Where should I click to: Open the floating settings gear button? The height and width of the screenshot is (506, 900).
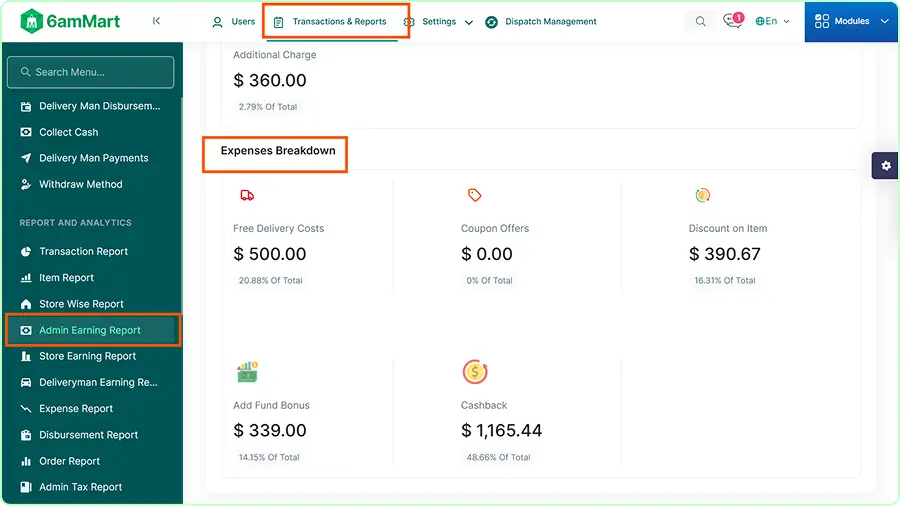tap(886, 166)
